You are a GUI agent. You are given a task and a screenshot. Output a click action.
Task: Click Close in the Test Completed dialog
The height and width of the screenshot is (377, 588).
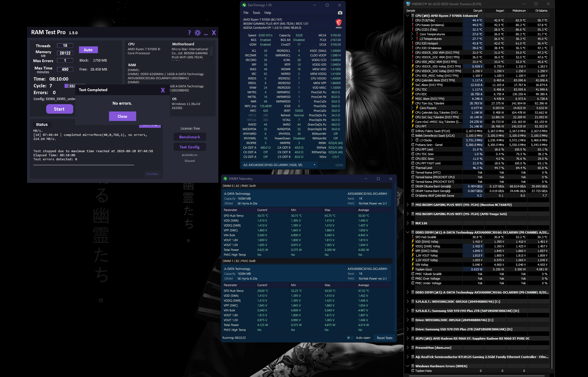pyautogui.click(x=122, y=116)
